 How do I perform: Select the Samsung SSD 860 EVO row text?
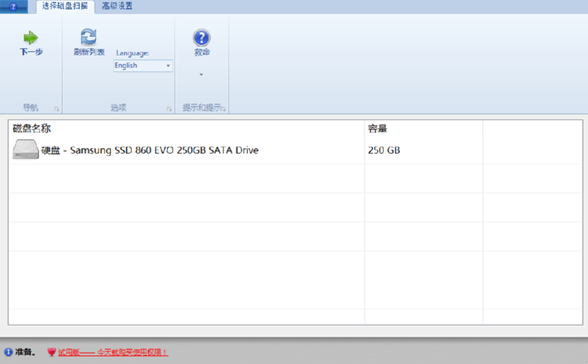coord(150,150)
